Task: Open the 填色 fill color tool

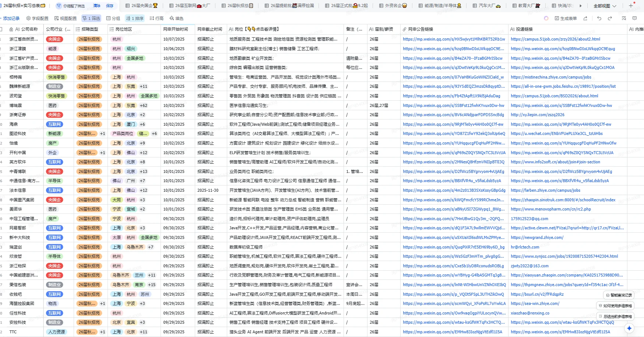Action: pos(176,18)
